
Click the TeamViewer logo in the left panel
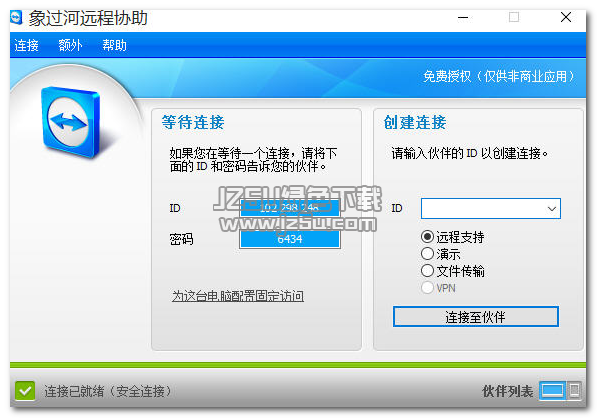(71, 122)
